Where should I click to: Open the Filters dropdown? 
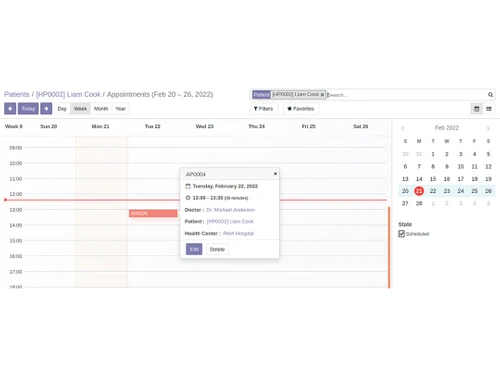263,109
